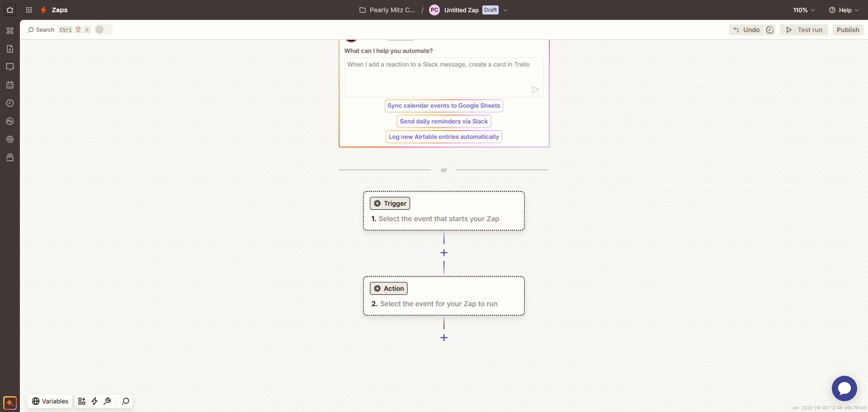
Task: Select the Trigger step card
Action: tap(444, 211)
